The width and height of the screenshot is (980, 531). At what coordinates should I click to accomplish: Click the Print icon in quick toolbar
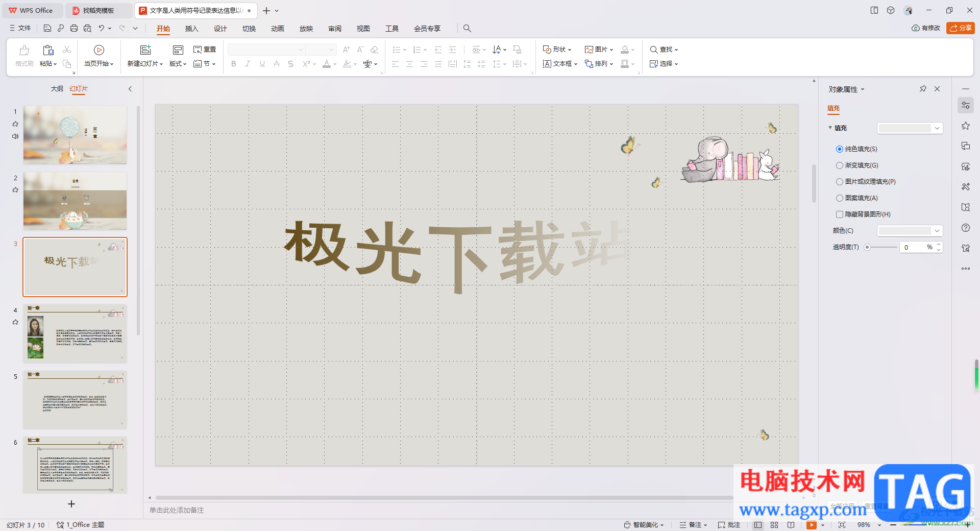tap(74, 28)
